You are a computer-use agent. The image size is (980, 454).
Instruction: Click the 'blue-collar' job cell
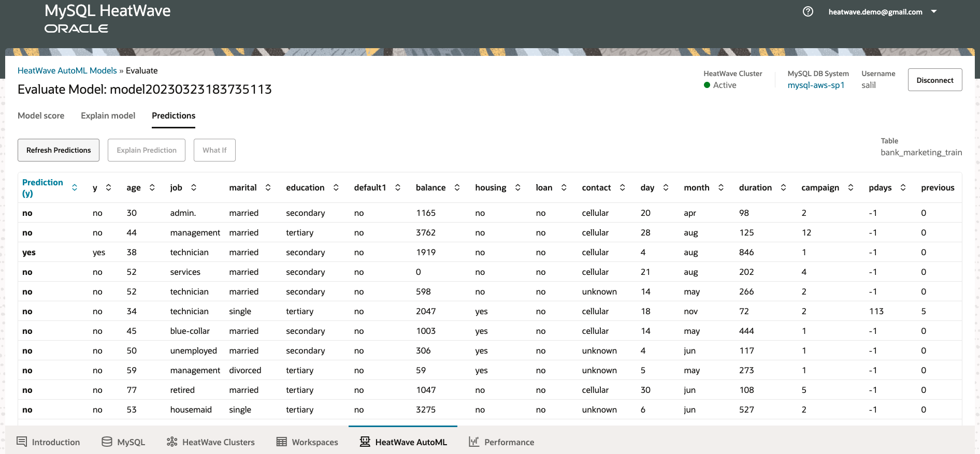[190, 331]
